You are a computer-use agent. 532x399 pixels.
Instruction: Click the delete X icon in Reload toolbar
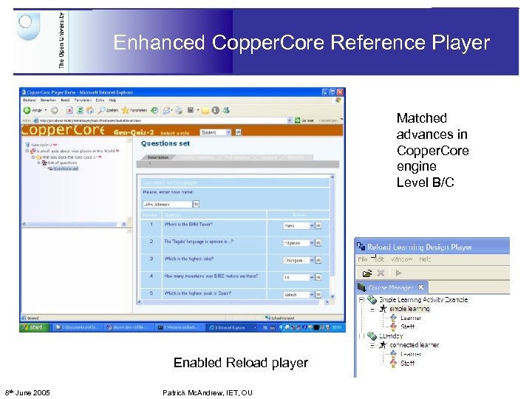point(381,273)
